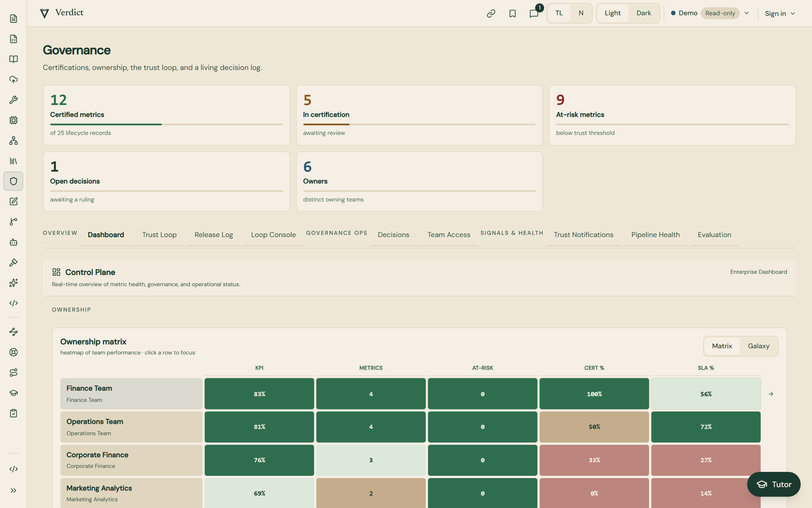This screenshot has width=812, height=508.
Task: Open the book icon in the sidebar
Action: 14,59
